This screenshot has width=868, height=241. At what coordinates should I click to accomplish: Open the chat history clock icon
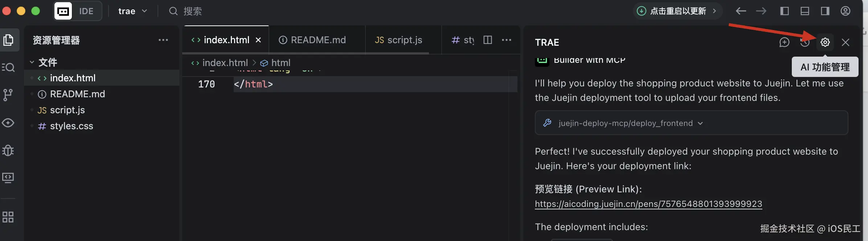(x=804, y=42)
